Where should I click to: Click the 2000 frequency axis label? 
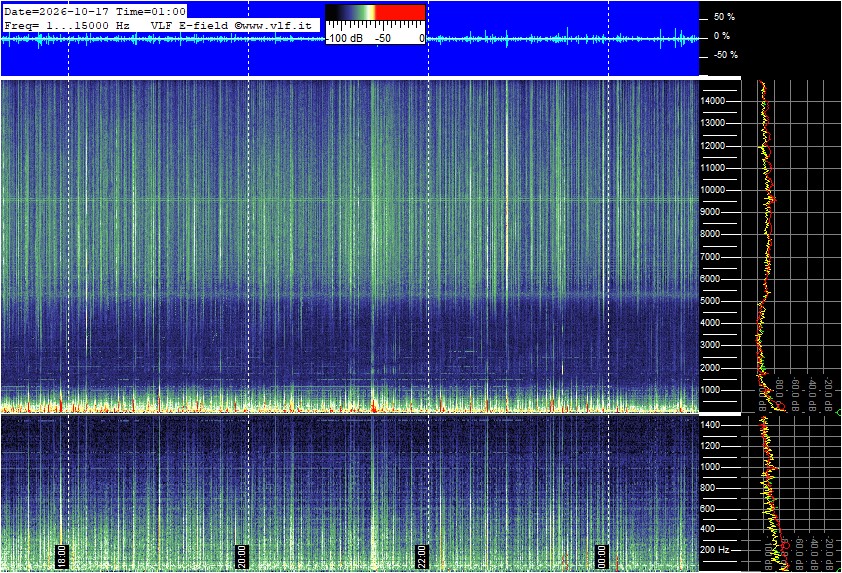[710, 368]
